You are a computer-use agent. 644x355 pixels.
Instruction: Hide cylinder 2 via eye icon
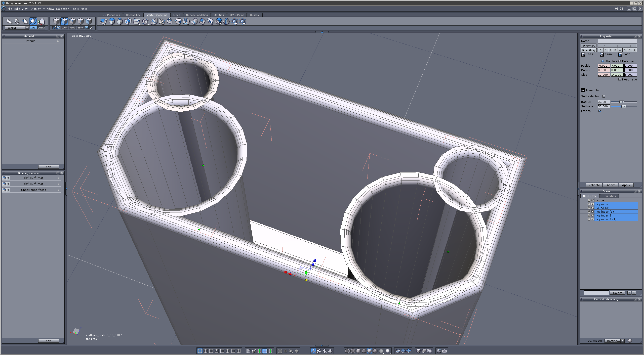pos(592,215)
